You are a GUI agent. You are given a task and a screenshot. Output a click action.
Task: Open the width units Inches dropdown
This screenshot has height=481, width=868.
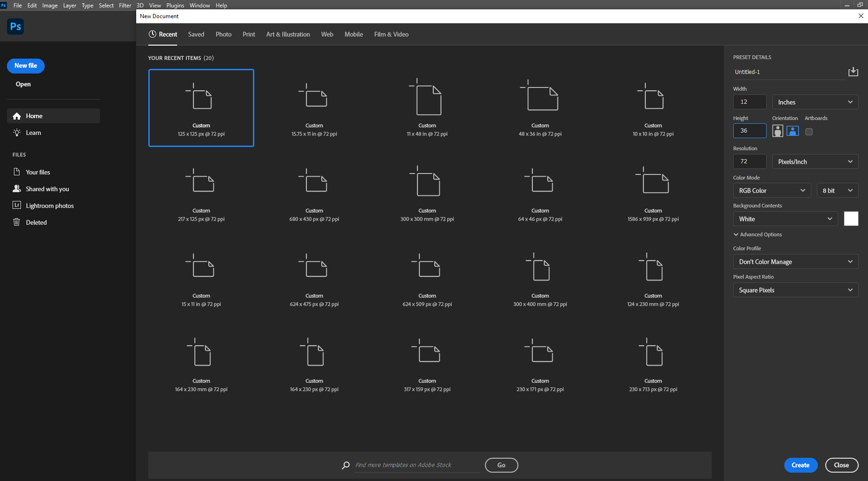pyautogui.click(x=815, y=102)
